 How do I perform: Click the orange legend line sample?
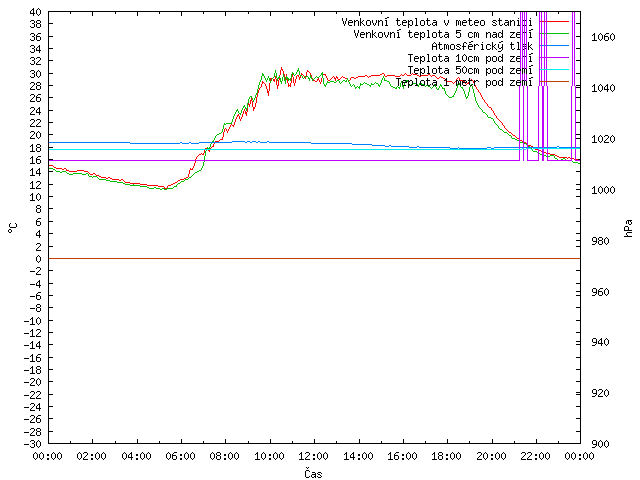pos(554,82)
